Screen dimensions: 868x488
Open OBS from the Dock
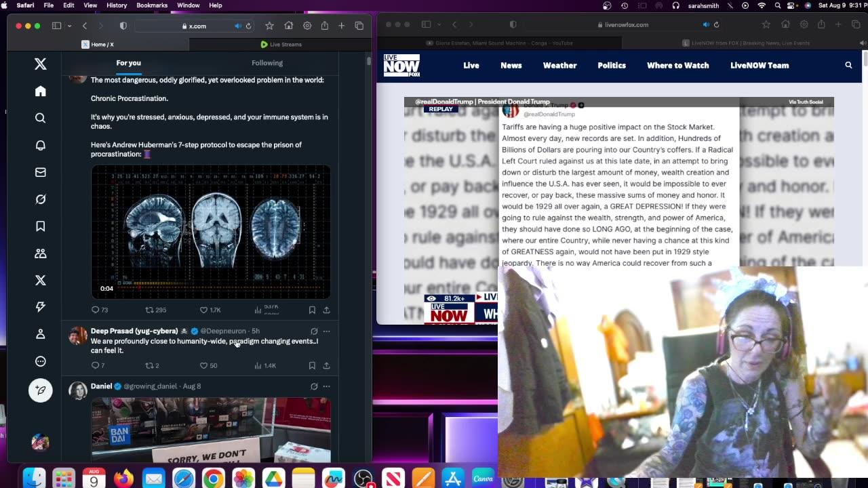[363, 479]
